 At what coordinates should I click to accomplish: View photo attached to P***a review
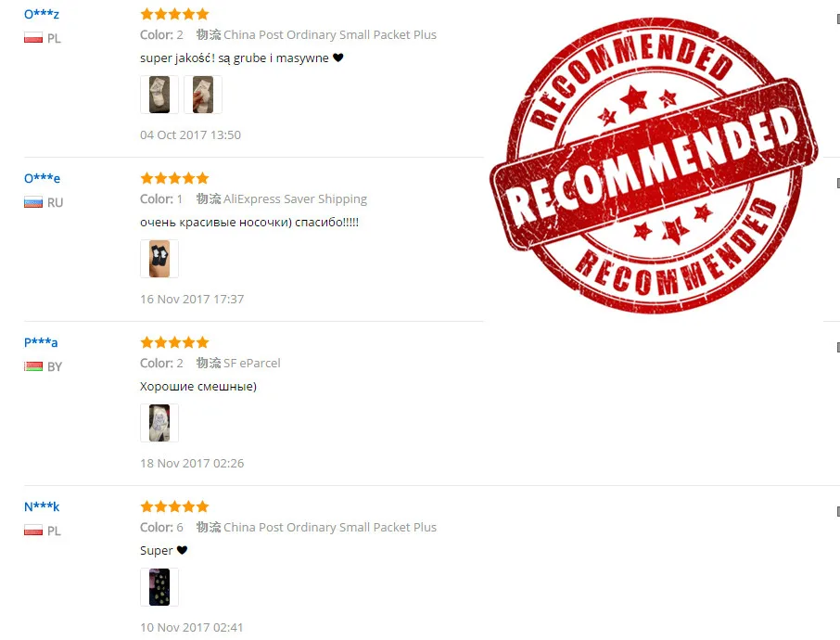(x=159, y=423)
